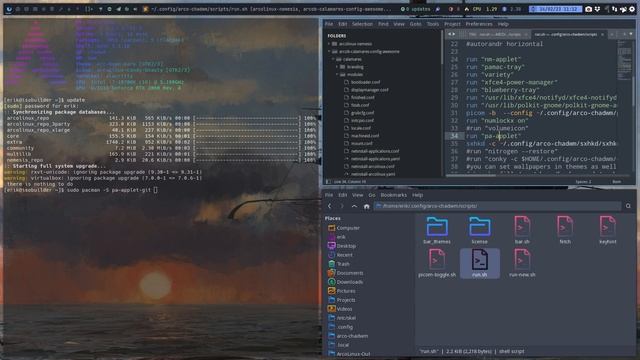Open the Preferences menu in text editor
The image size is (640, 360).
479,24
